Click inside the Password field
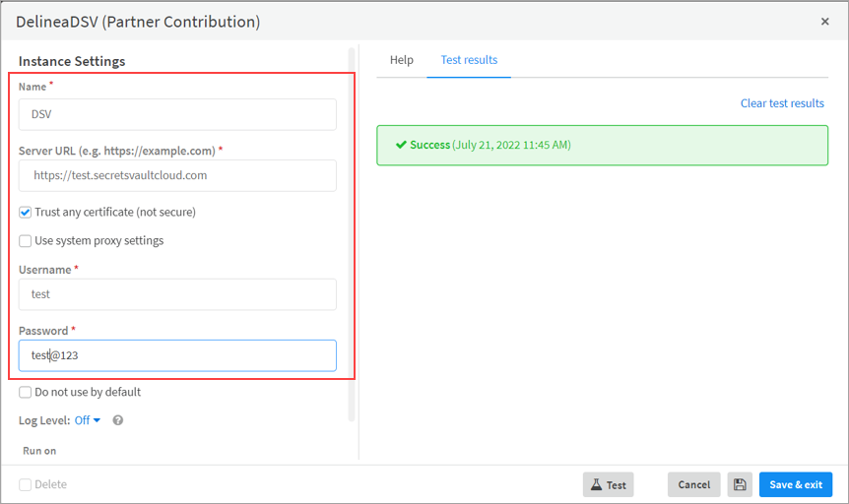Screen dimensions: 849x504 (x=177, y=355)
